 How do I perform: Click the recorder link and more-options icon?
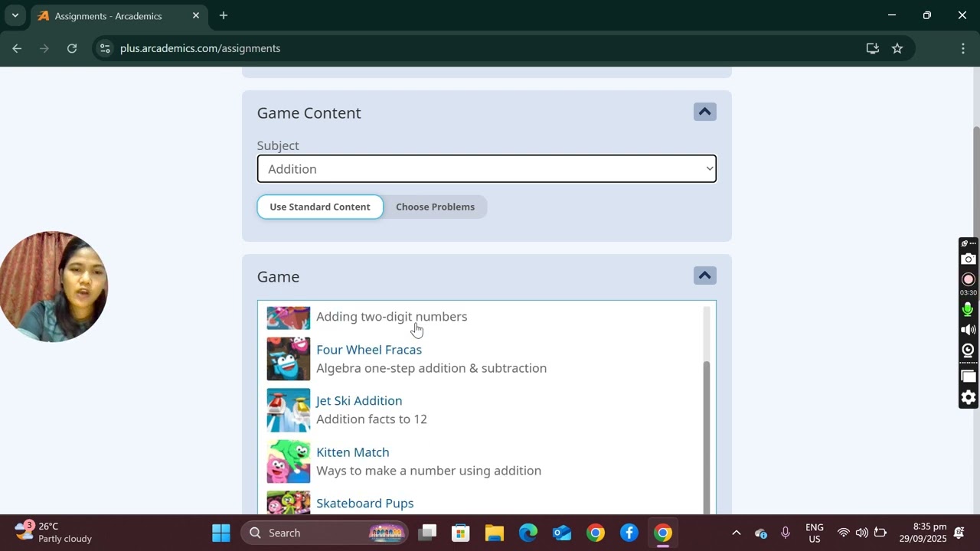969,243
